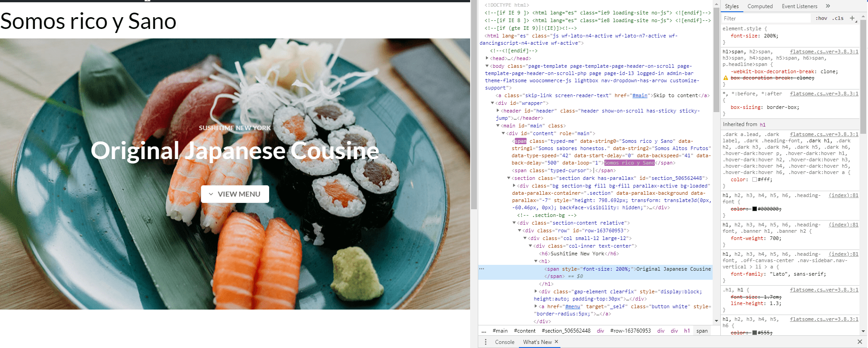Screen dimensions: 868x348
Task: Follow the #menu href in anchor node
Action: [573, 306]
